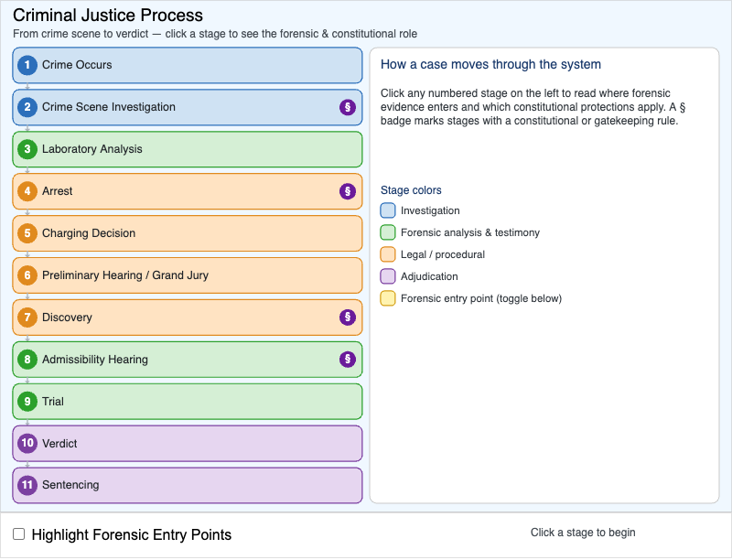Click the number 7 circle for Discovery
Image resolution: width=732 pixels, height=560 pixels.
27,317
